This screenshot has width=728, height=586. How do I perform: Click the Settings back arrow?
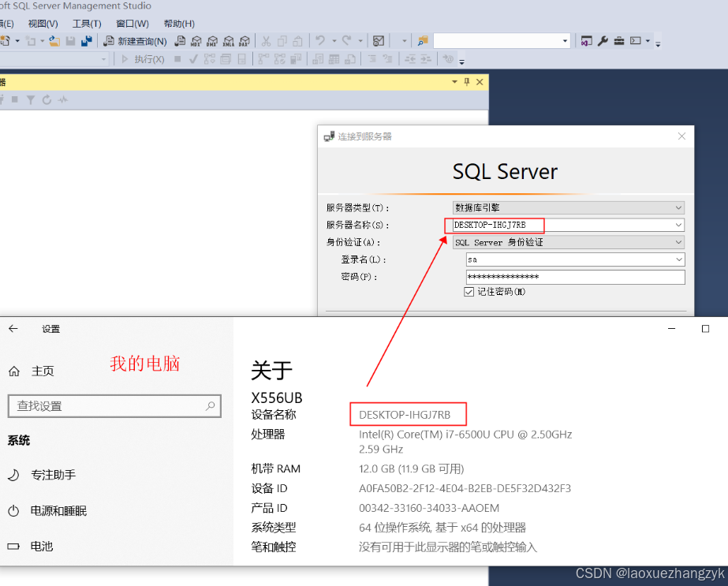13,329
